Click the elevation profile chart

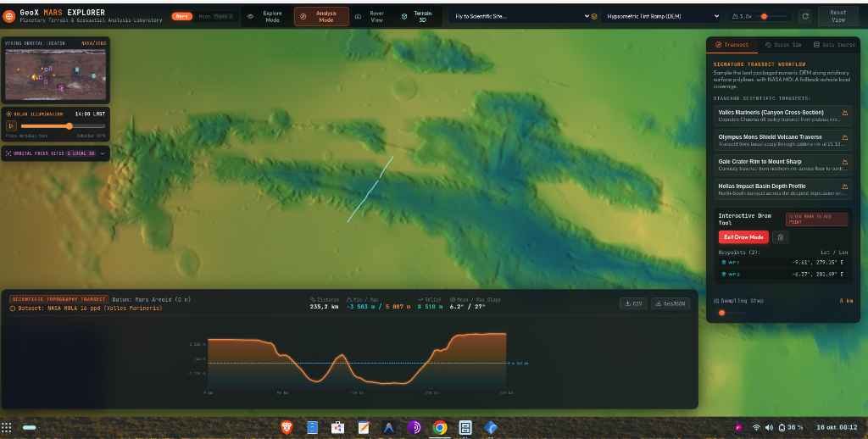click(357, 360)
